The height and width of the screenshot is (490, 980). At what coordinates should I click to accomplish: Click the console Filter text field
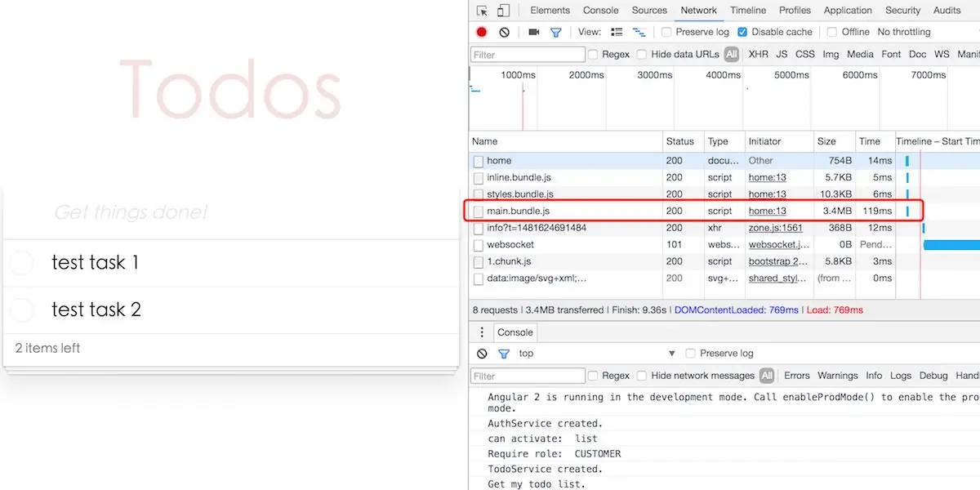click(x=528, y=376)
